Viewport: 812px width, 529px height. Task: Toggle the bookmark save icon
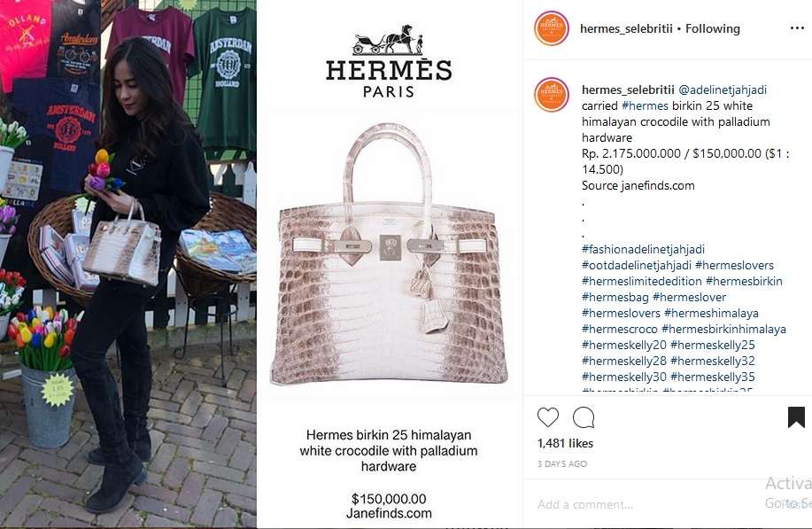point(796,417)
